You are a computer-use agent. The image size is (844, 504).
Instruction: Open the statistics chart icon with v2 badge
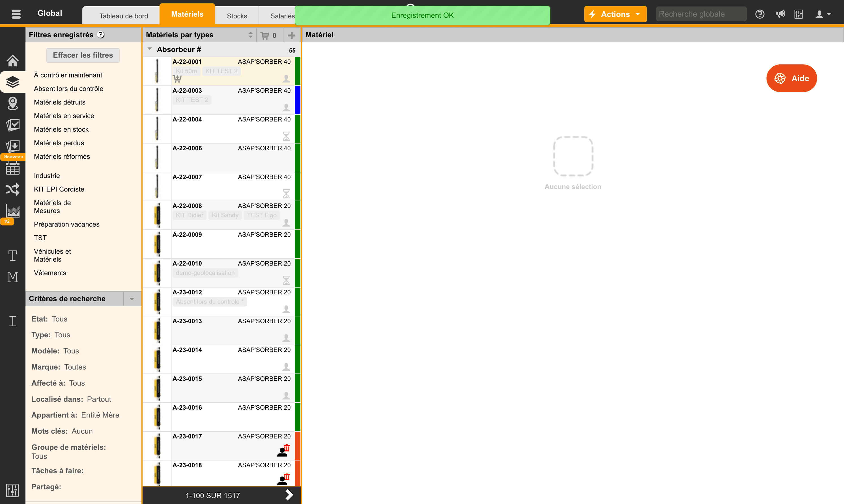12,211
